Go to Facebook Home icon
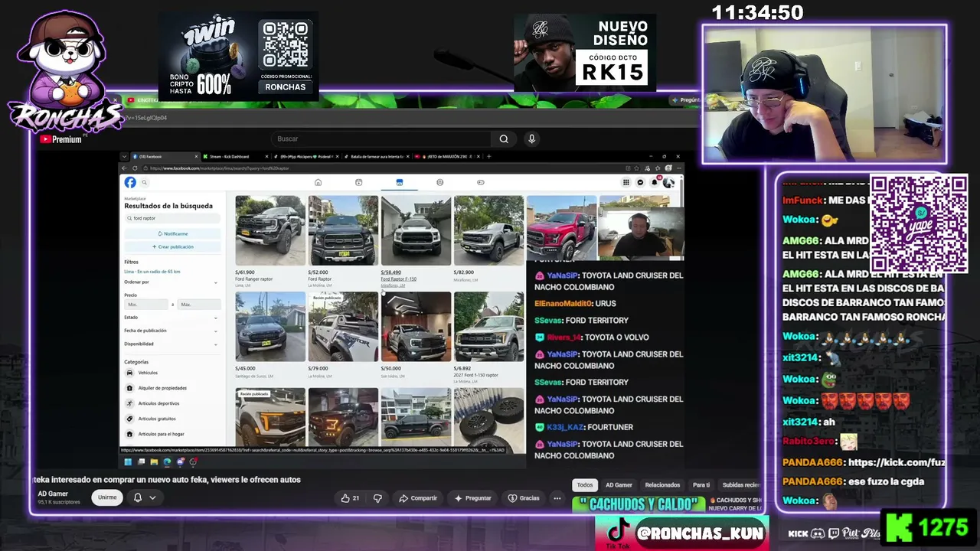The height and width of the screenshot is (551, 980). [318, 182]
